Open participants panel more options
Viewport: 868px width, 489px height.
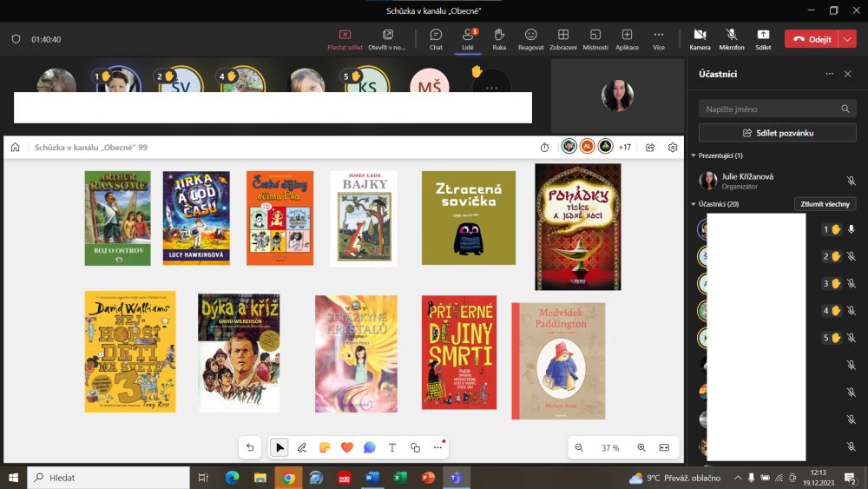[x=829, y=74]
